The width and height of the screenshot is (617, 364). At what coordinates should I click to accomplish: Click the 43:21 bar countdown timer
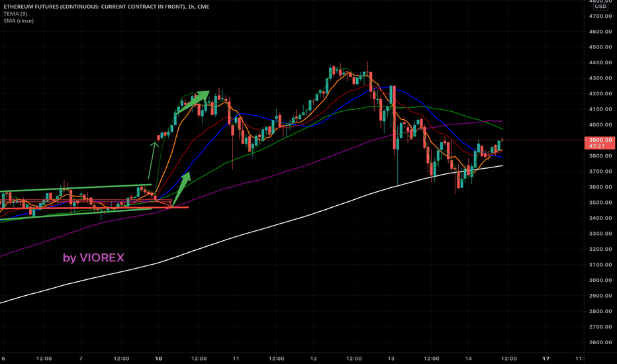(x=597, y=146)
